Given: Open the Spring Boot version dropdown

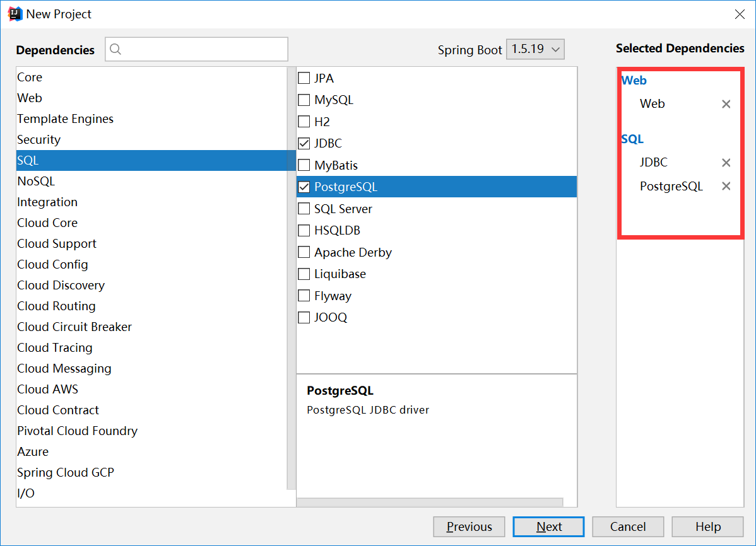Looking at the screenshot, I should click(x=535, y=49).
